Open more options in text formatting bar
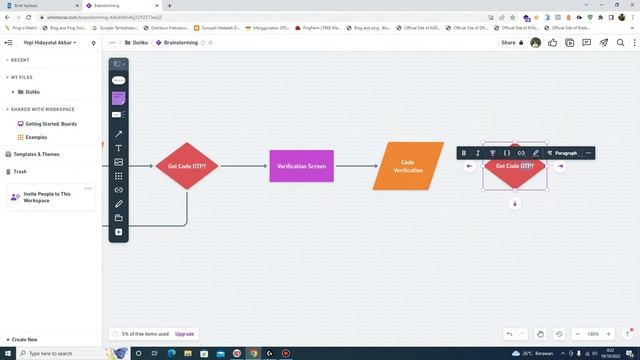640x360 pixels. click(x=588, y=153)
